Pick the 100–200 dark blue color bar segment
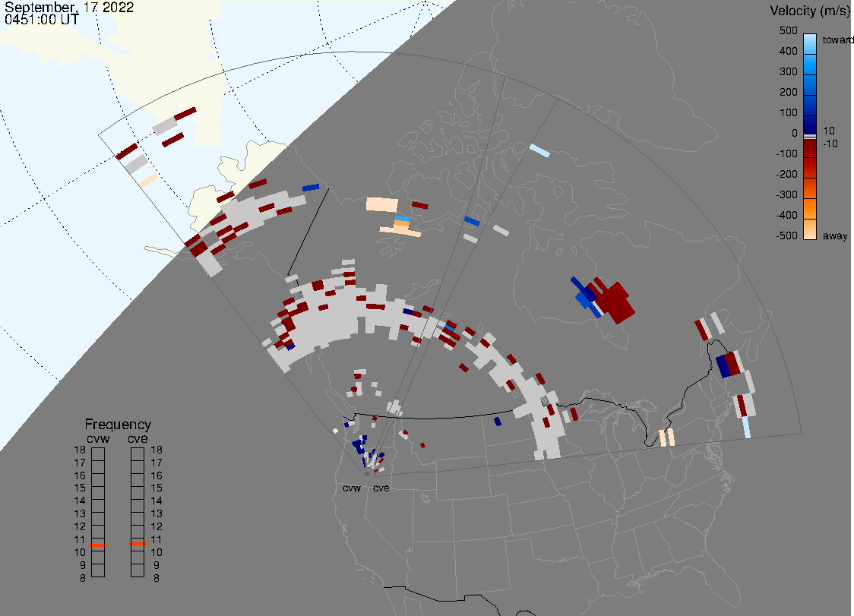The image size is (854, 616). point(810,106)
